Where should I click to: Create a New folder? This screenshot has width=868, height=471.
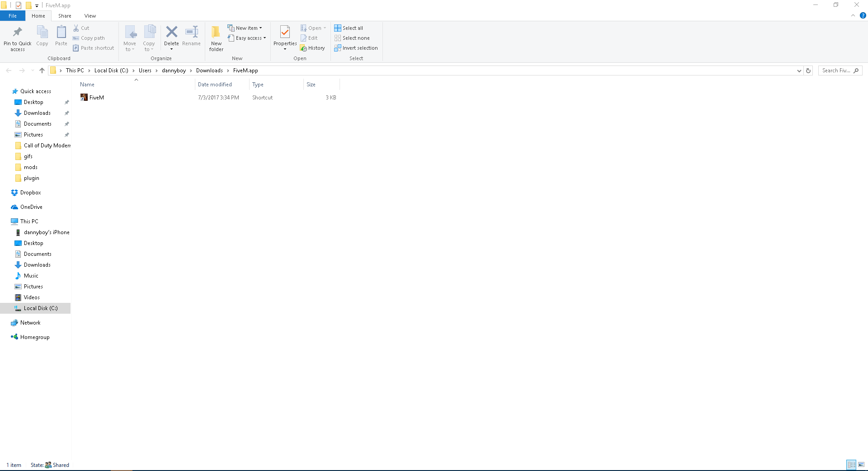pos(216,38)
